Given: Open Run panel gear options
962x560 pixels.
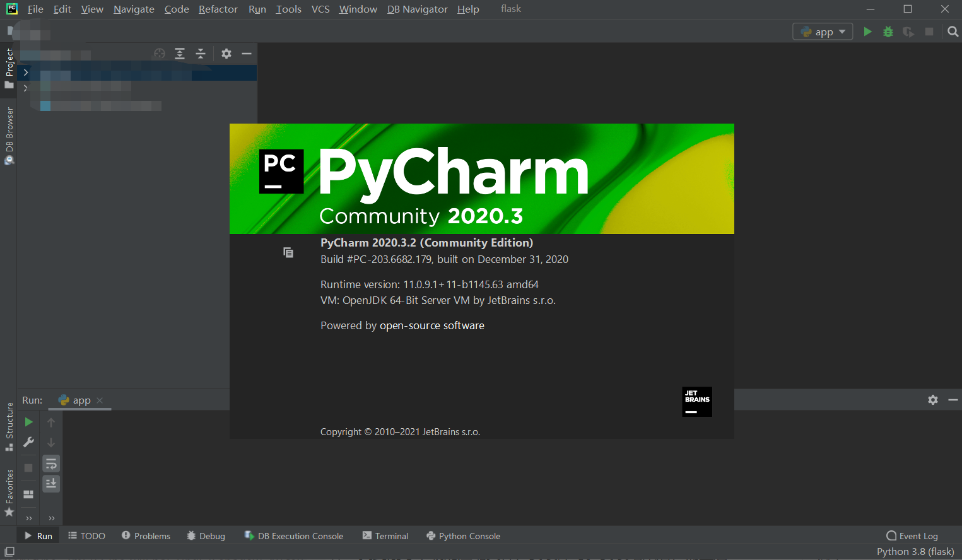Looking at the screenshot, I should (933, 400).
